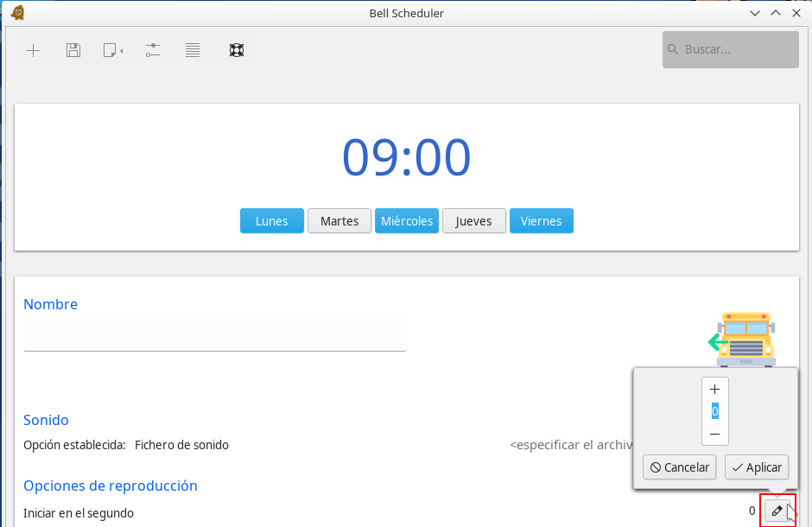Screen dimensions: 812x527
Task: Open help via the lifebuoy icon
Action: coord(236,50)
